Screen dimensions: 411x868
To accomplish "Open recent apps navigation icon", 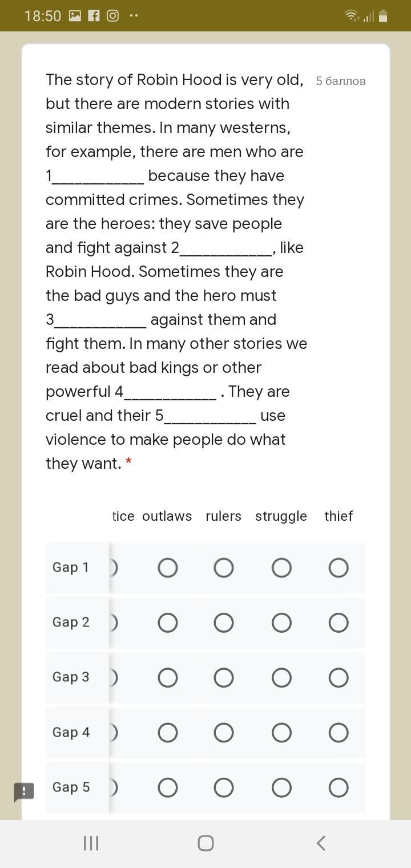I will coord(91,843).
